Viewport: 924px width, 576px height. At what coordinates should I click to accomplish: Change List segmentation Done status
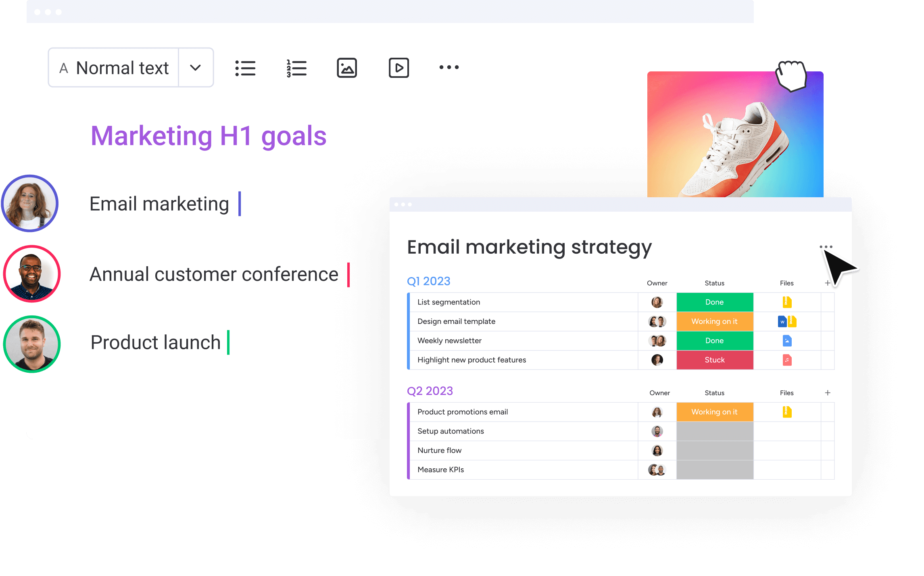click(x=715, y=302)
